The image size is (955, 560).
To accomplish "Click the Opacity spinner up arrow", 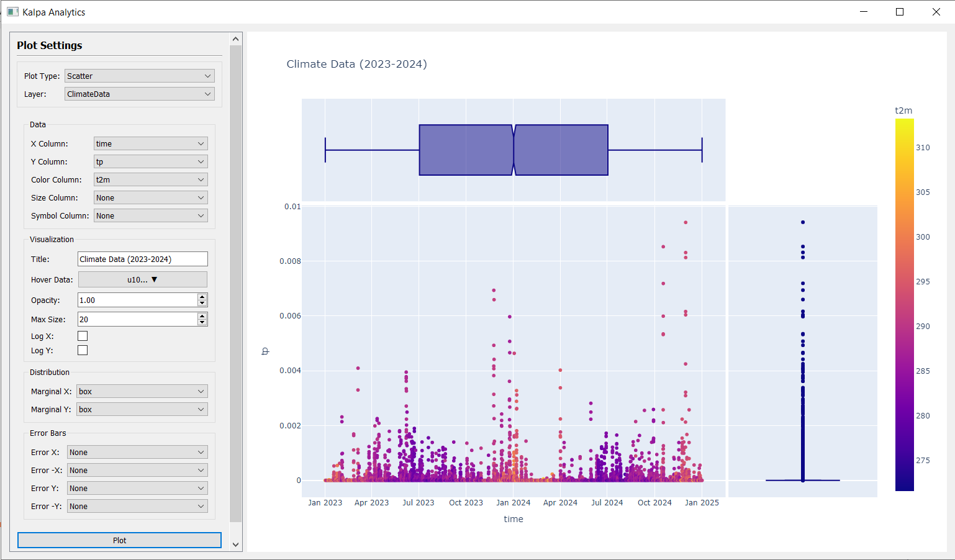I will (202, 297).
